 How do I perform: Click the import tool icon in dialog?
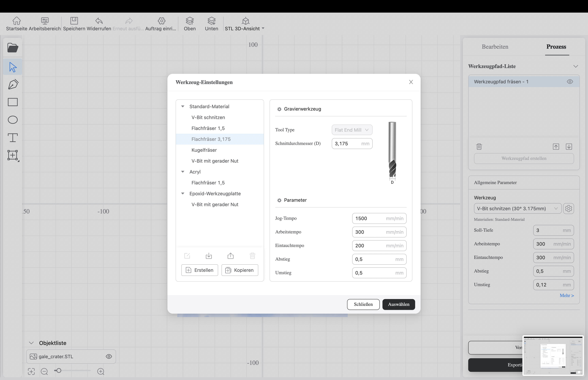209,256
